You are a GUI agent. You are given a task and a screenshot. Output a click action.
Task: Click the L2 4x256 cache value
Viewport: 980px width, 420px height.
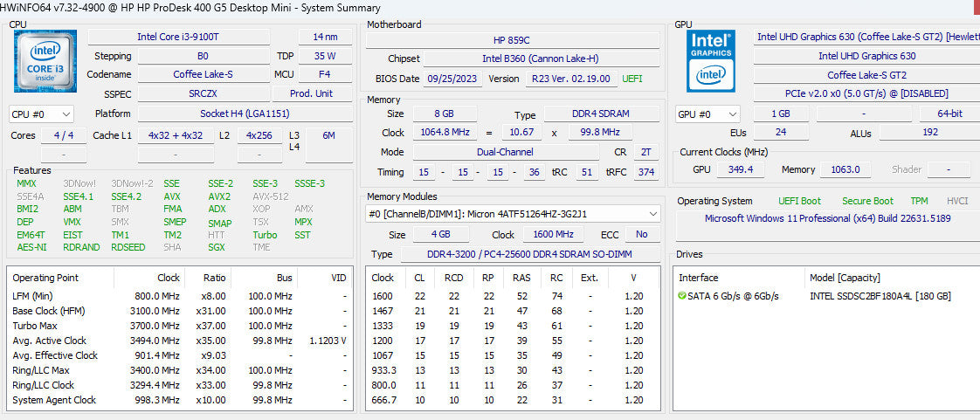pos(259,135)
